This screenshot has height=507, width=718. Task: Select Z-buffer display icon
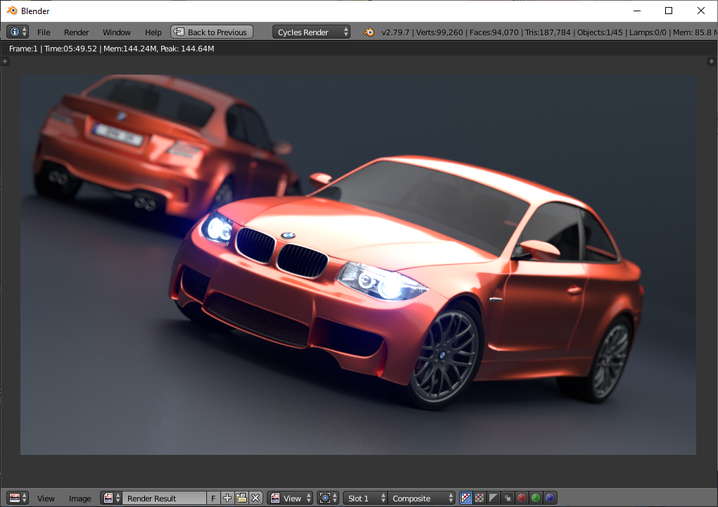coord(507,498)
